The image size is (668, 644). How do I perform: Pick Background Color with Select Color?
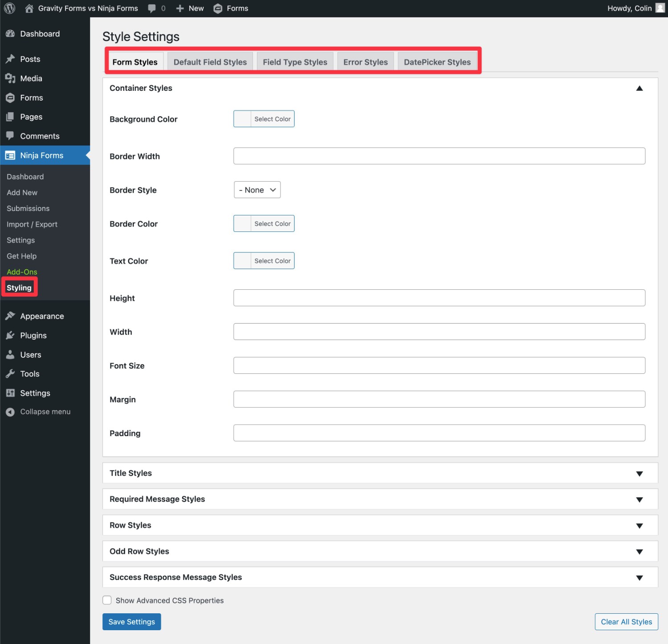click(264, 119)
